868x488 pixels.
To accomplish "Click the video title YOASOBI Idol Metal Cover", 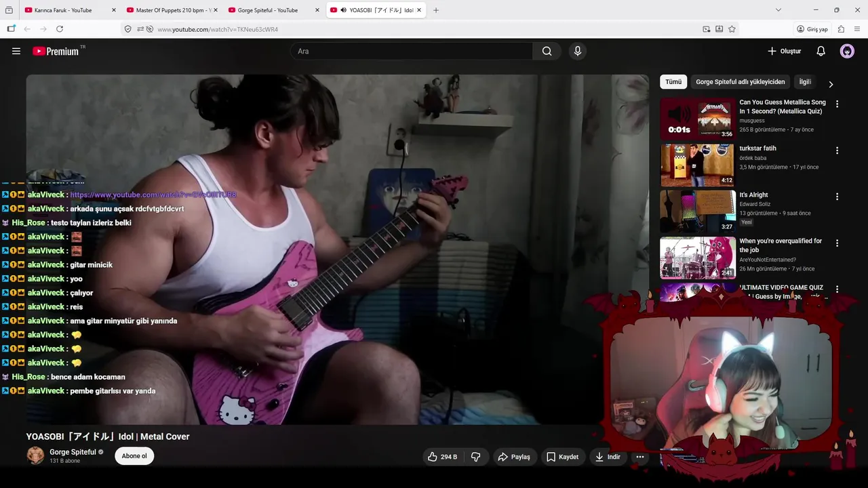I will [x=108, y=436].
